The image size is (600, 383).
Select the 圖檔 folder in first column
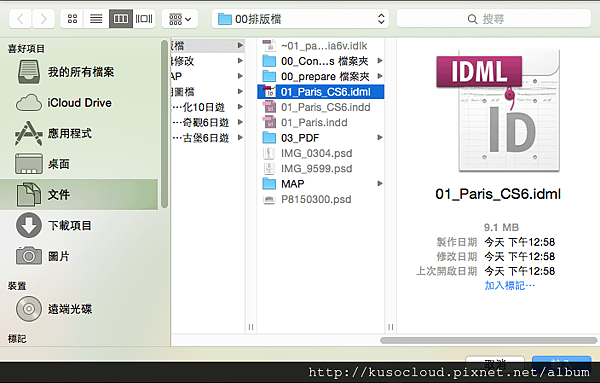click(208, 92)
